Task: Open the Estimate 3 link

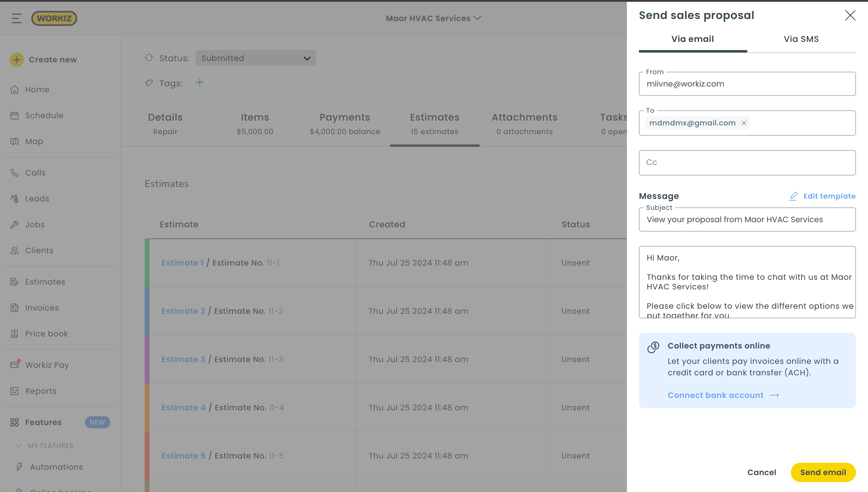Action: 183,360
